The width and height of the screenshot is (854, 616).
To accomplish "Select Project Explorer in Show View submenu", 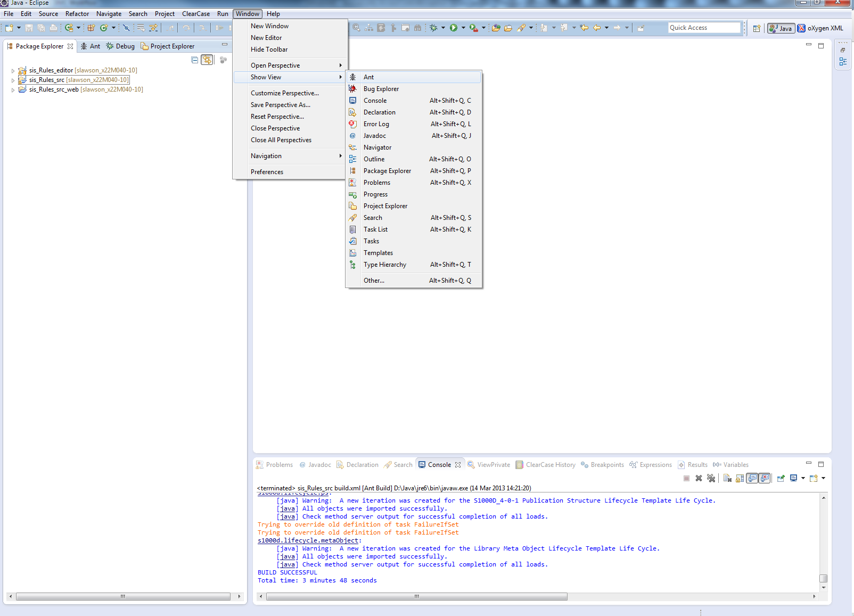I will pyautogui.click(x=414, y=206).
